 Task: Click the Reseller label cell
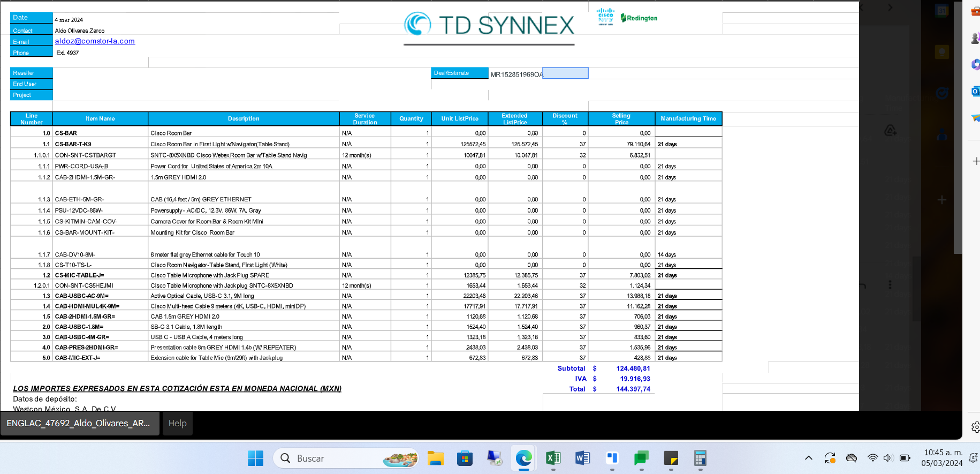[x=32, y=73]
